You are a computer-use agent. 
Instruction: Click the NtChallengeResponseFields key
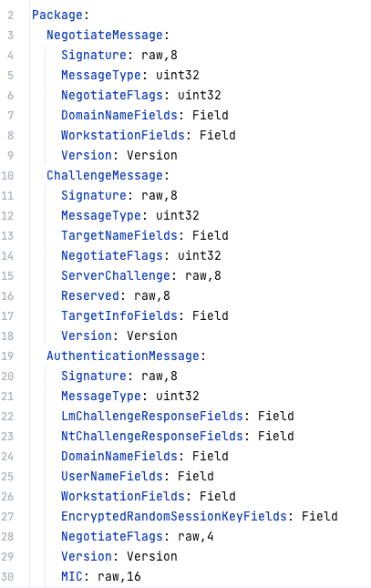(152, 436)
